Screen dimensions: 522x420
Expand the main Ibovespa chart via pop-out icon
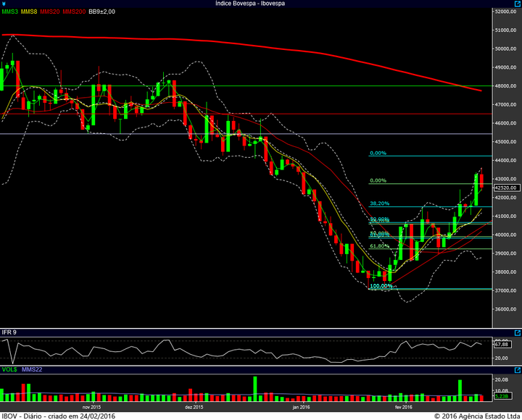(518, 4)
